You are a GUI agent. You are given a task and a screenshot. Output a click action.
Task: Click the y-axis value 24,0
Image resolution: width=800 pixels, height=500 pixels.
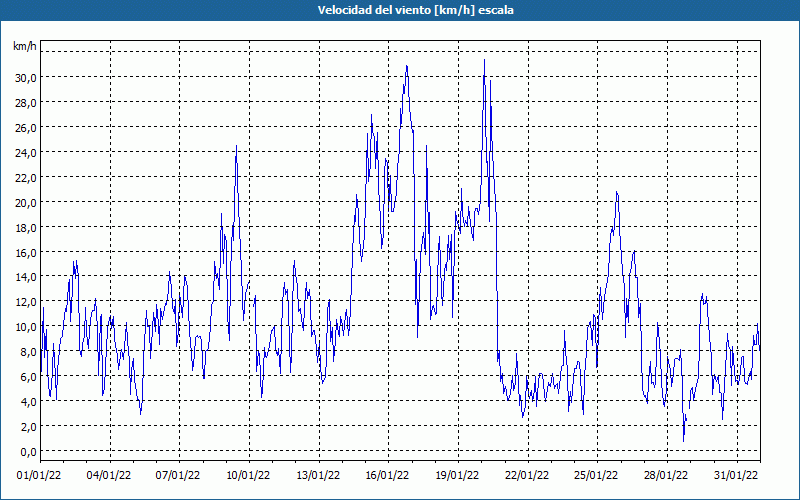26,153
